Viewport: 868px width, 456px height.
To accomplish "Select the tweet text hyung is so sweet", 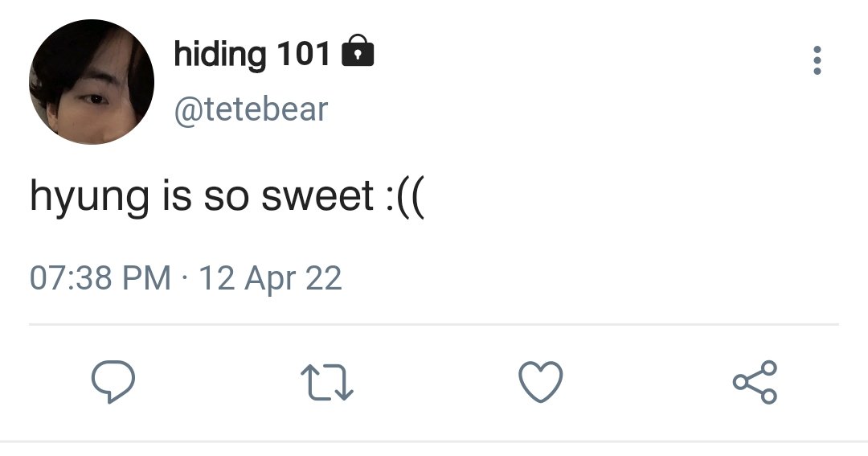I will coord(202,195).
